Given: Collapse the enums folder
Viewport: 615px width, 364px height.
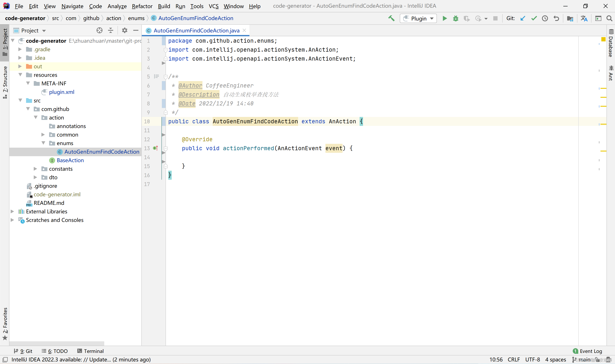Looking at the screenshot, I should (43, 143).
